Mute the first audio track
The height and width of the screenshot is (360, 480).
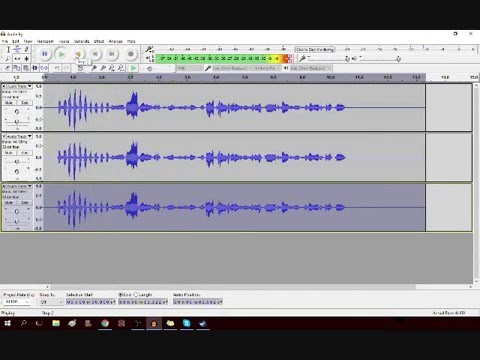(x=9, y=103)
